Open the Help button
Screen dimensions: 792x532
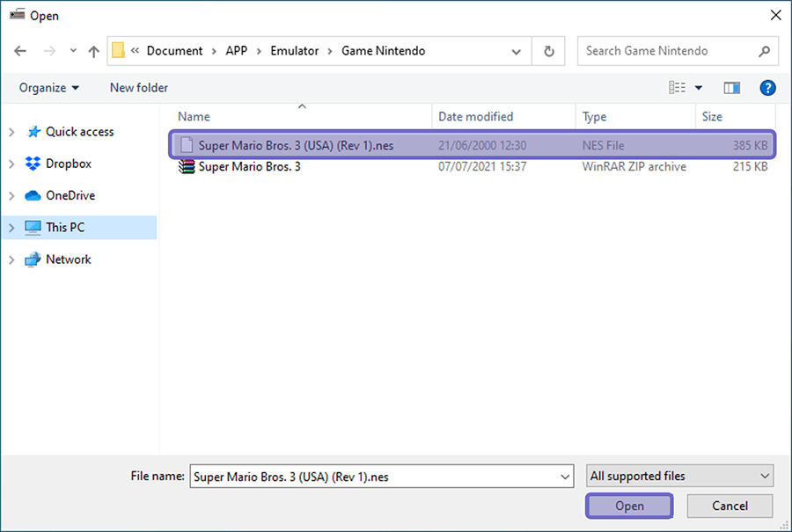pyautogui.click(x=767, y=88)
